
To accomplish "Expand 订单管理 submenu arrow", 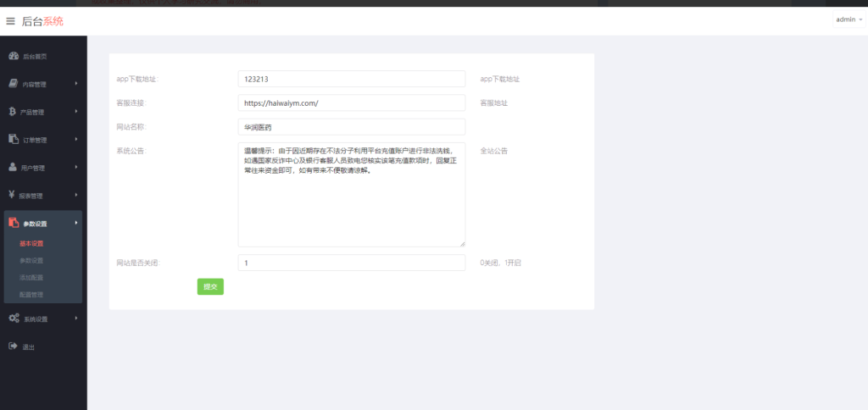I will click(75, 140).
